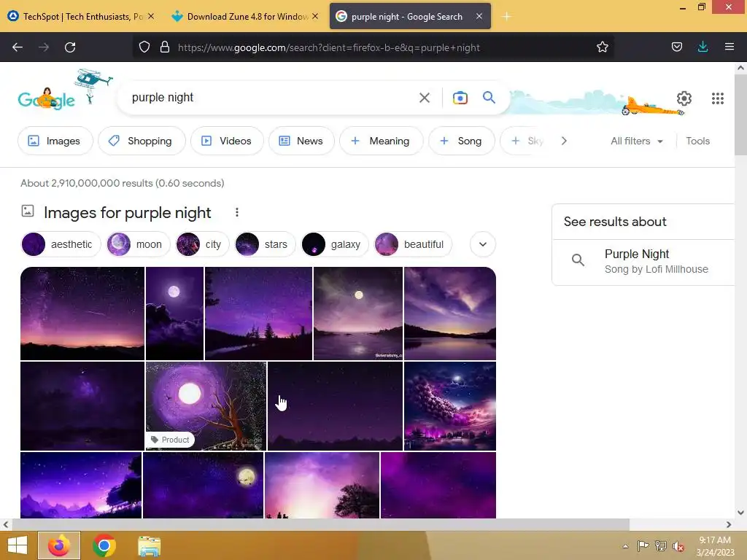The image size is (747, 560).
Task: Select the aesthetic image chip
Action: (x=61, y=244)
